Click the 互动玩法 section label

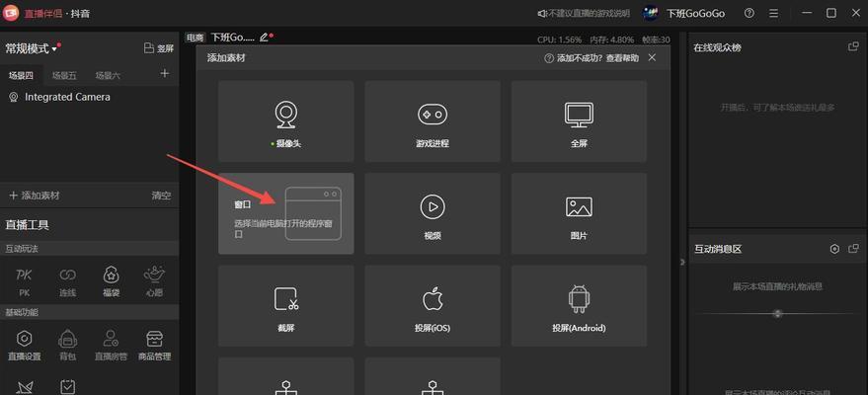point(22,249)
